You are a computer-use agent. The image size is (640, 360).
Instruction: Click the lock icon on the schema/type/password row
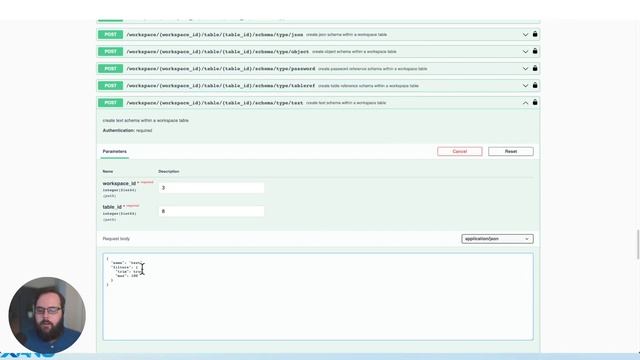[x=535, y=69]
